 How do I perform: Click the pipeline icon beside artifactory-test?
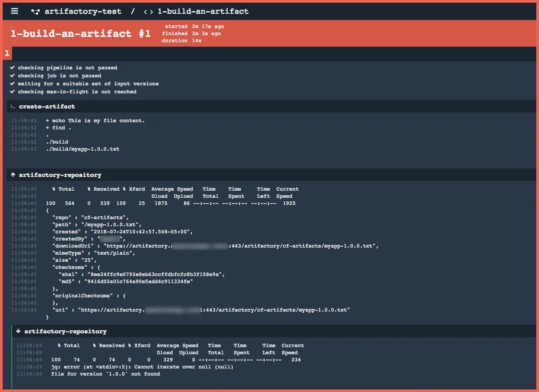35,12
